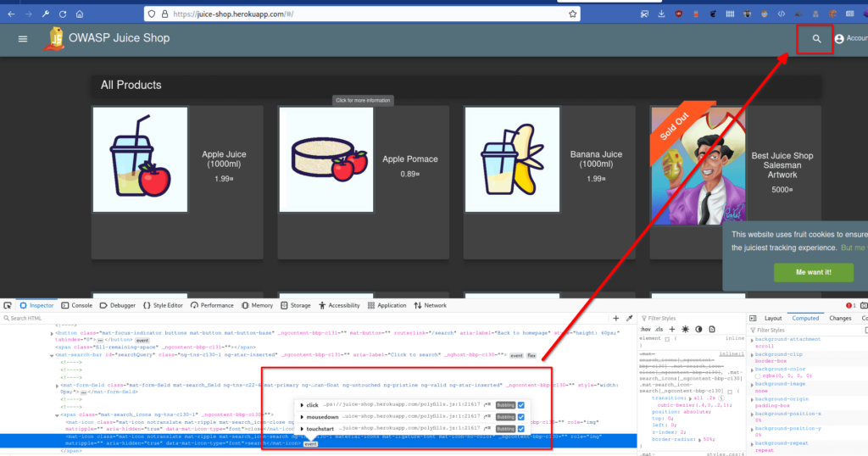This screenshot has width=868, height=456.
Task: Switch to the Console tab
Action: [x=76, y=305]
